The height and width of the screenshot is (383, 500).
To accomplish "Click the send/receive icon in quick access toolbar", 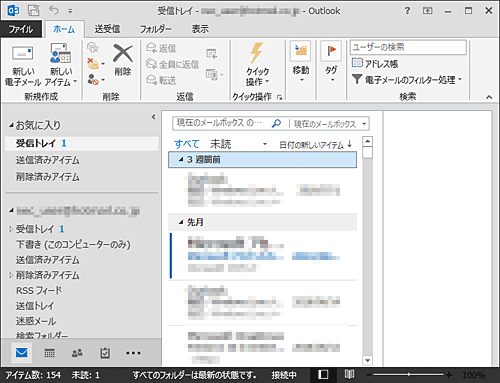I will pyautogui.click(x=33, y=11).
